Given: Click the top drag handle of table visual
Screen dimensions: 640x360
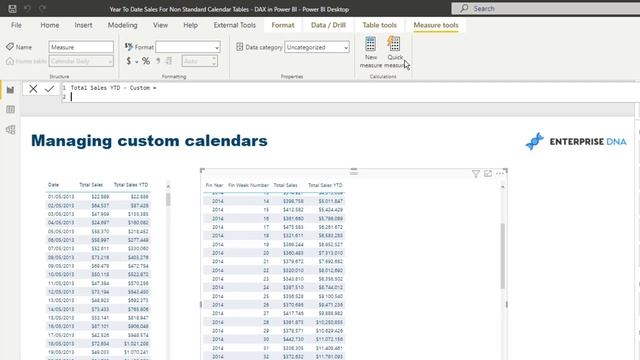Looking at the screenshot, I should pyautogui.click(x=354, y=171).
